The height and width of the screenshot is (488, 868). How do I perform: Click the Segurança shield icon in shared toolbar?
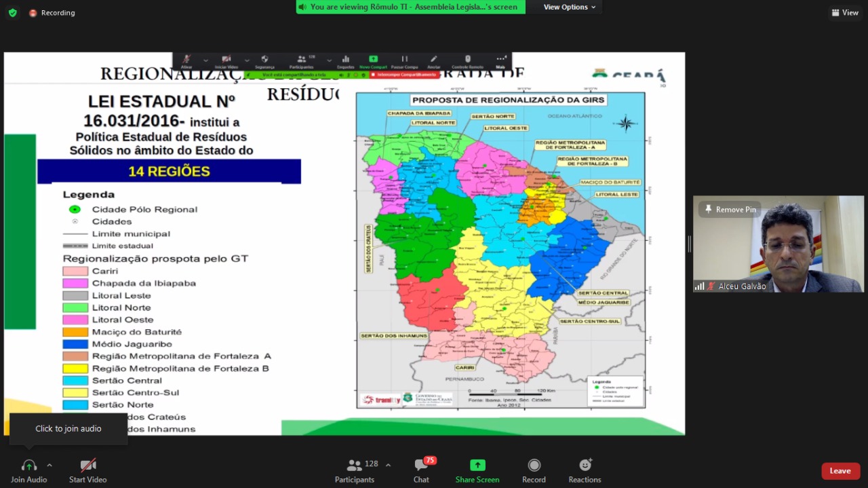pos(264,60)
